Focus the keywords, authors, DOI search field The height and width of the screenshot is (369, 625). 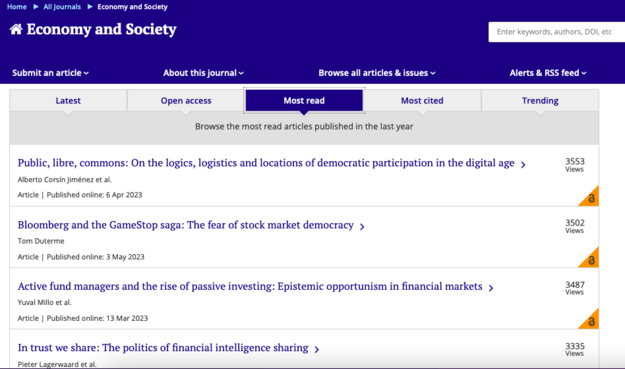[557, 32]
